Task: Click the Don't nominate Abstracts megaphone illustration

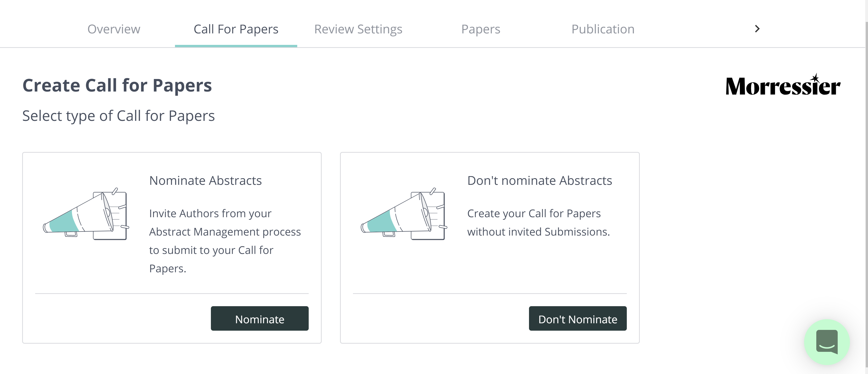Action: [x=404, y=214]
